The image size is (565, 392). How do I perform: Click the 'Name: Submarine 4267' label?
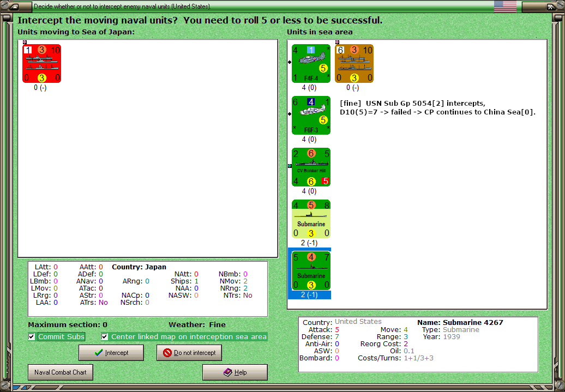(460, 322)
